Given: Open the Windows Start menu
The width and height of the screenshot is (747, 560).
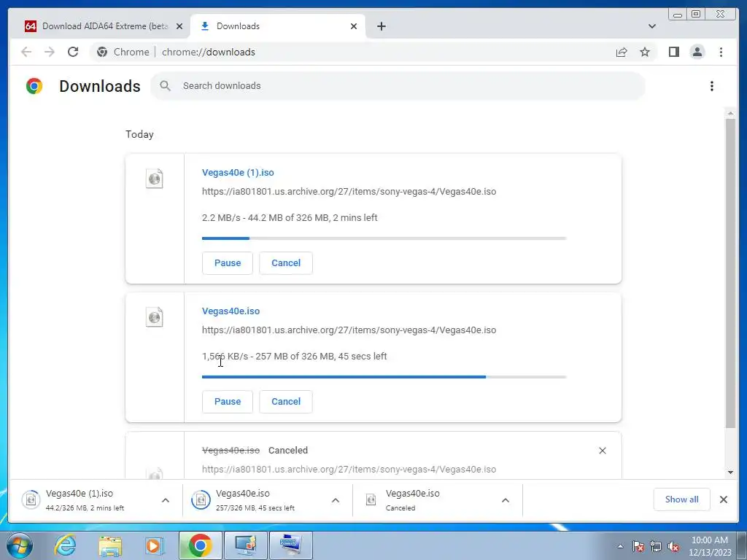Looking at the screenshot, I should [20, 545].
